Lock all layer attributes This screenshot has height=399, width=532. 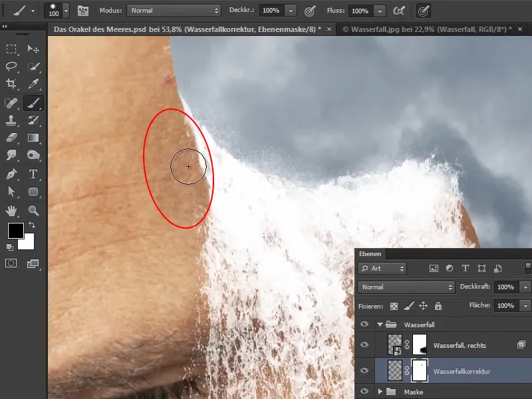pos(438,306)
